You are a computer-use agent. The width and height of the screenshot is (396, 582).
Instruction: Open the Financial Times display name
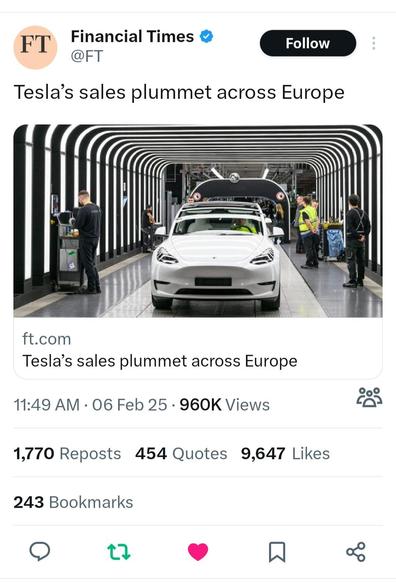pos(132,36)
